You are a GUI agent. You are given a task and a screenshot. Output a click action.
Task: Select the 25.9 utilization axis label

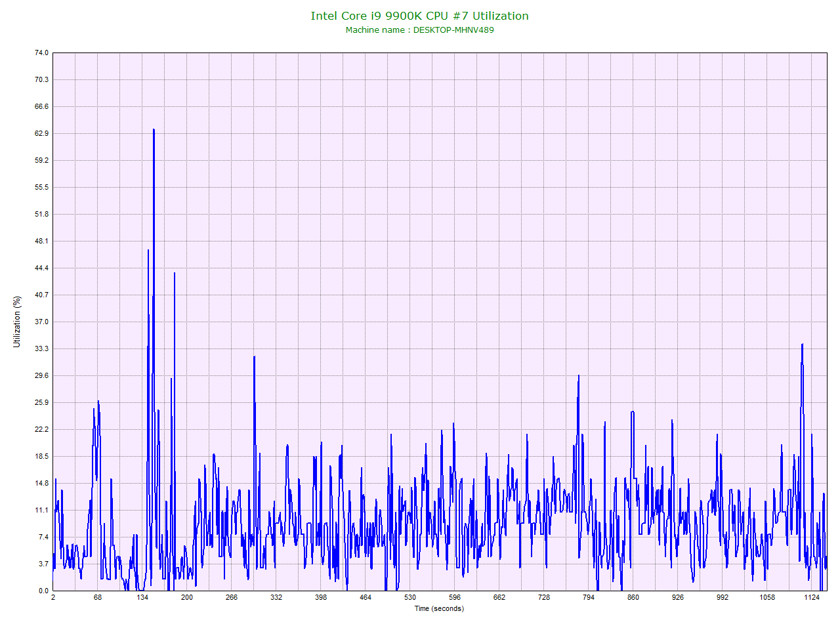[41, 402]
